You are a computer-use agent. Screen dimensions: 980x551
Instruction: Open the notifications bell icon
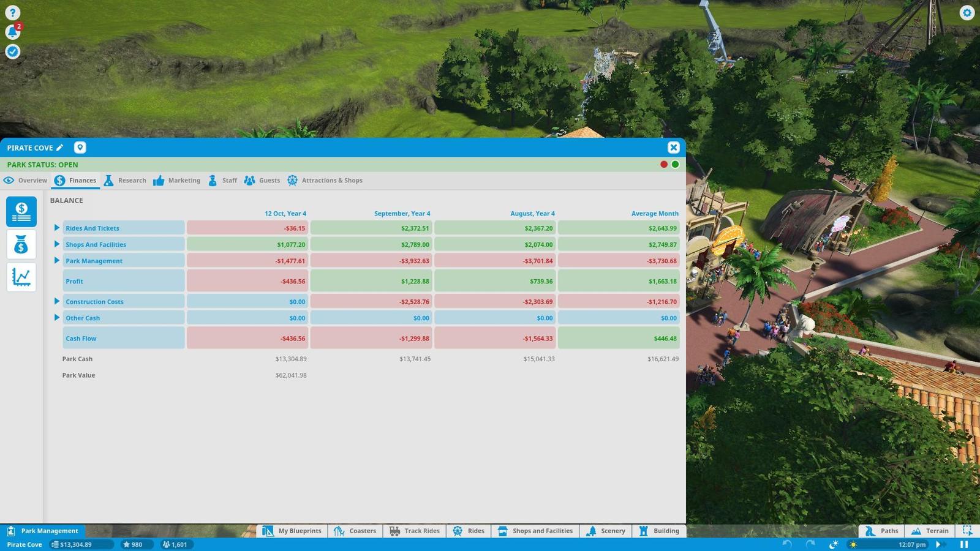(x=12, y=32)
